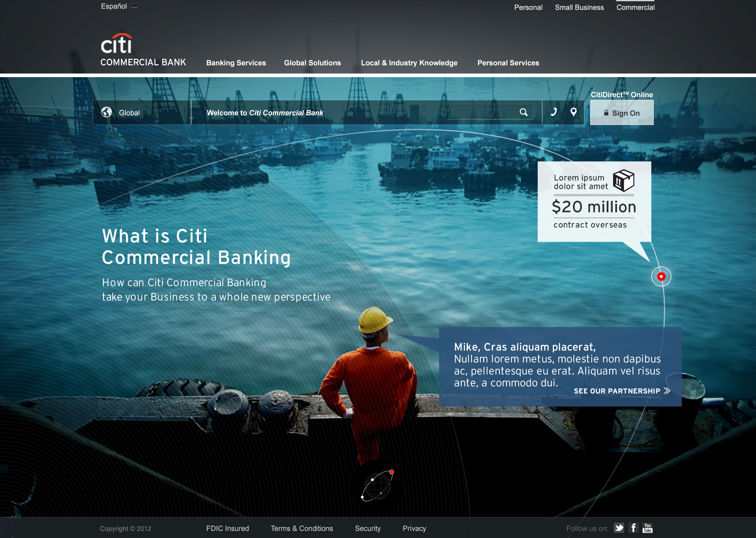
Task: Click the orbiting globe icon at bottom
Action: pos(377,486)
